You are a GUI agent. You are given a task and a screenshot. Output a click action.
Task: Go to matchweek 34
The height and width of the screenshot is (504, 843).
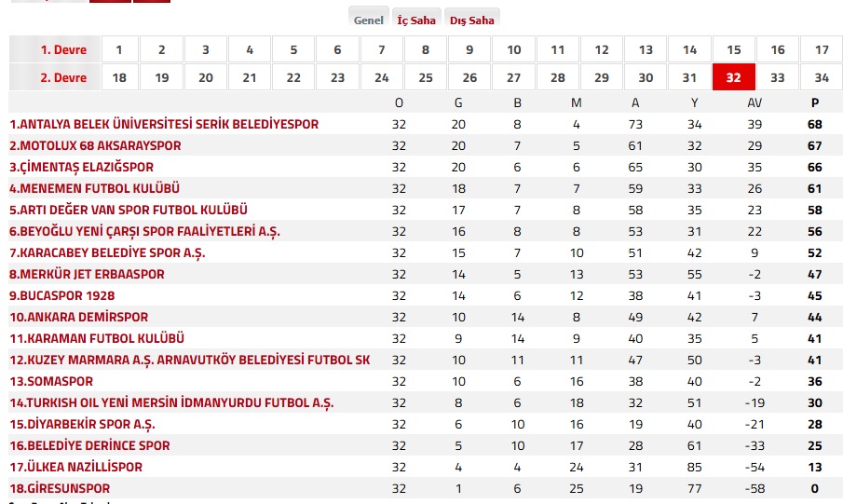click(821, 77)
